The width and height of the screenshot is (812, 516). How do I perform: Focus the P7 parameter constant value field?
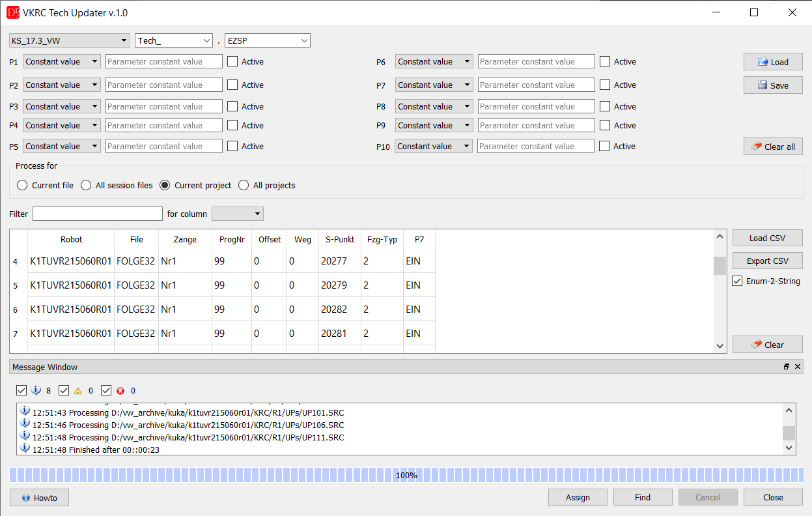coord(537,85)
